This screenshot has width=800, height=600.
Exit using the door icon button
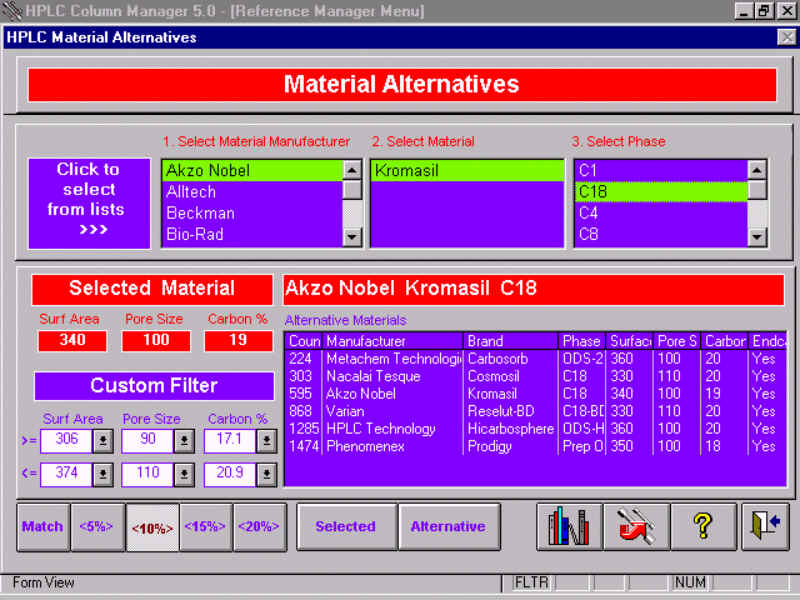coord(765,527)
